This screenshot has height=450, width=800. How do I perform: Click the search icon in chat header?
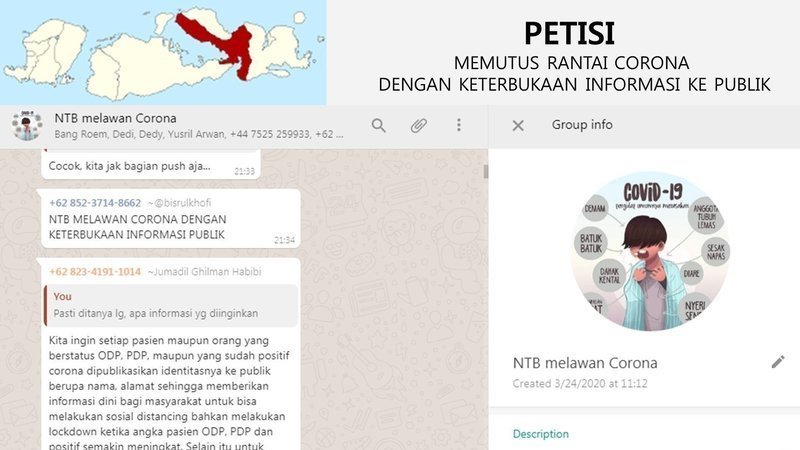379,126
